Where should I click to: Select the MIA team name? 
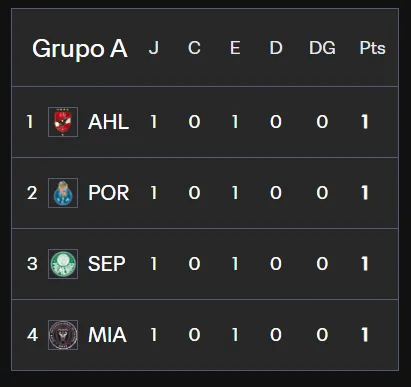(x=107, y=335)
